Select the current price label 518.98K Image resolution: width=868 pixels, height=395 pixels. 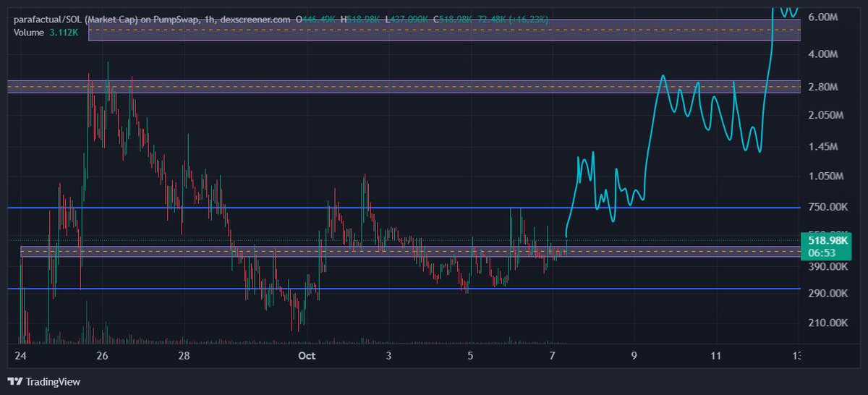point(827,240)
